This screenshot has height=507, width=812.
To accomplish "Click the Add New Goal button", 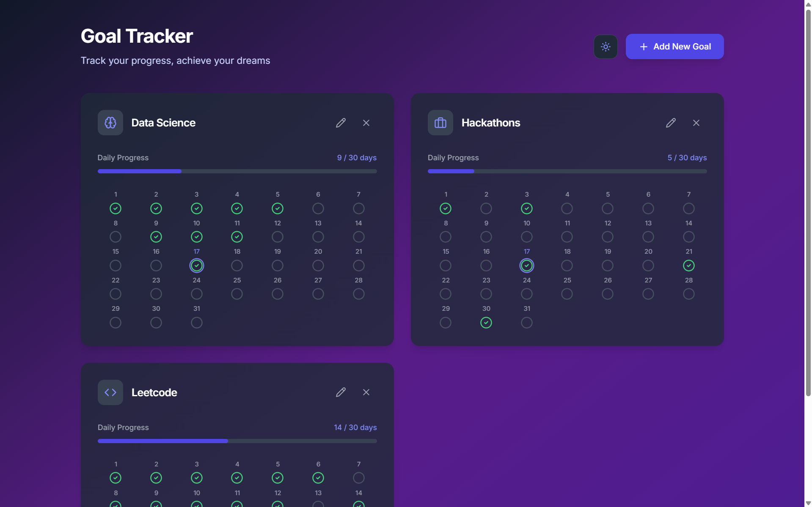I will pyautogui.click(x=674, y=47).
